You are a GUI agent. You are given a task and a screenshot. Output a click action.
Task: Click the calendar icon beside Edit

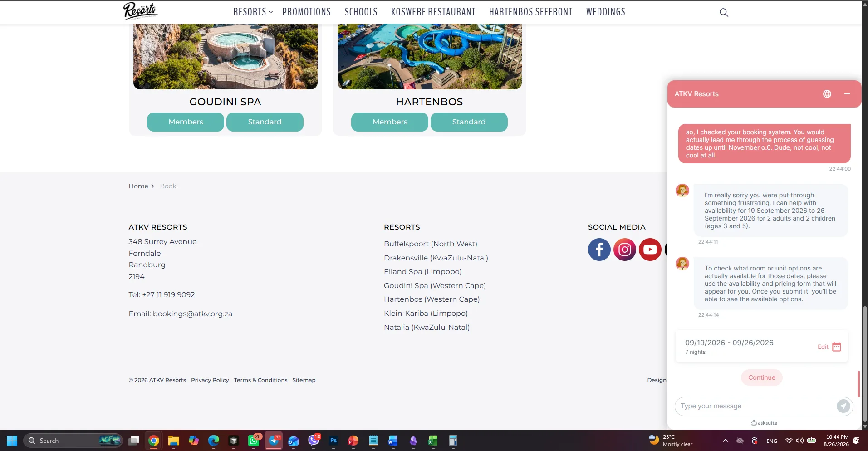click(x=837, y=347)
